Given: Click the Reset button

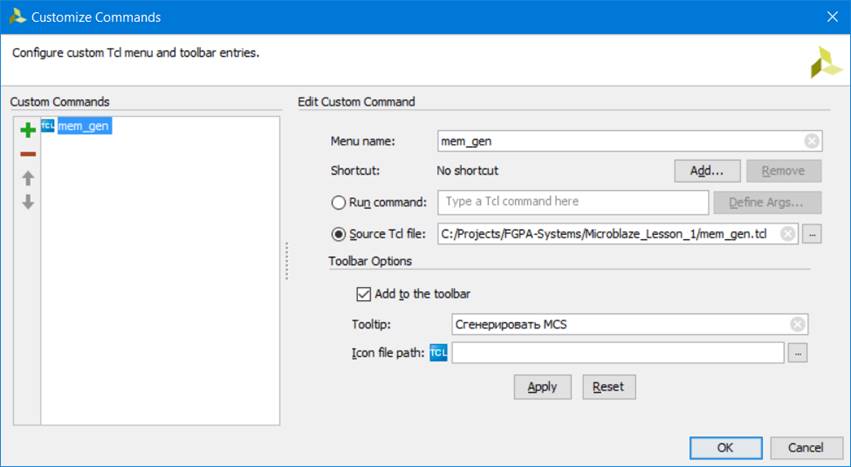Looking at the screenshot, I should click(608, 387).
